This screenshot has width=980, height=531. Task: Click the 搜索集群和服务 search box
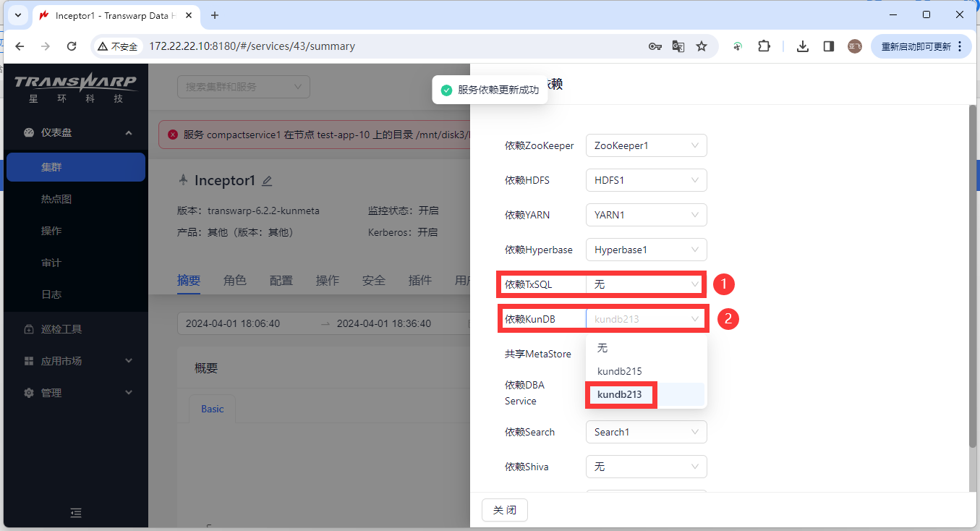tap(244, 87)
